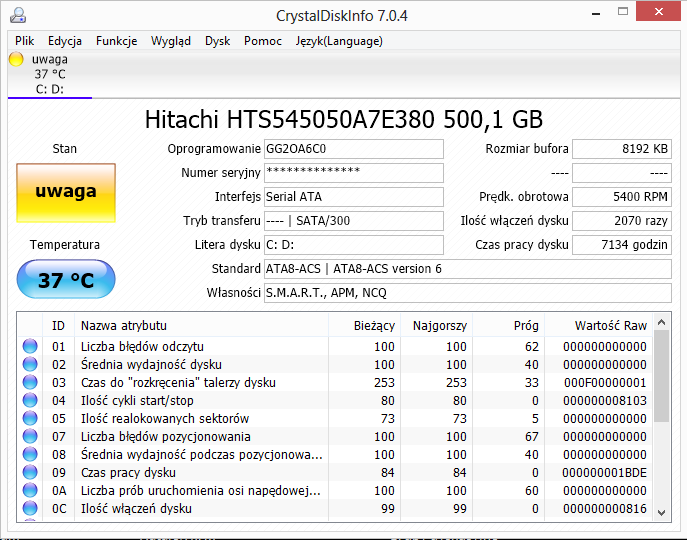The image size is (687, 540).
Task: Select the Średnia wydajność podczas pozycjonowa... row
Action: coord(335,454)
